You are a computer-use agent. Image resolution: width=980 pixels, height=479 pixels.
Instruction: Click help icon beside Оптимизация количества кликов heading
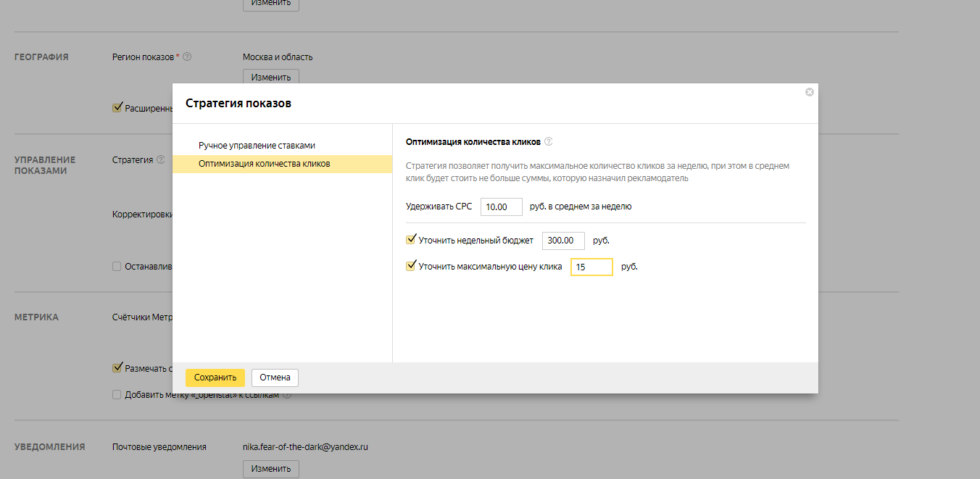point(549,142)
